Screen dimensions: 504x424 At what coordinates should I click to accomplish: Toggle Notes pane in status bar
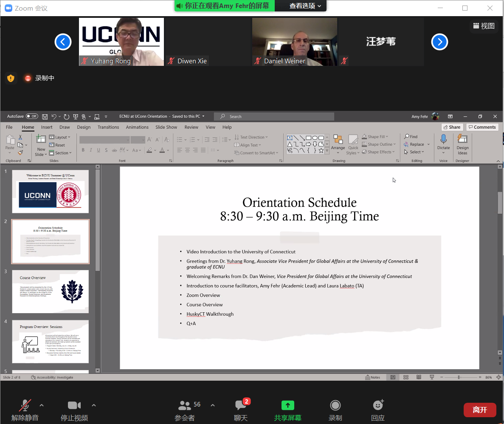coord(372,377)
